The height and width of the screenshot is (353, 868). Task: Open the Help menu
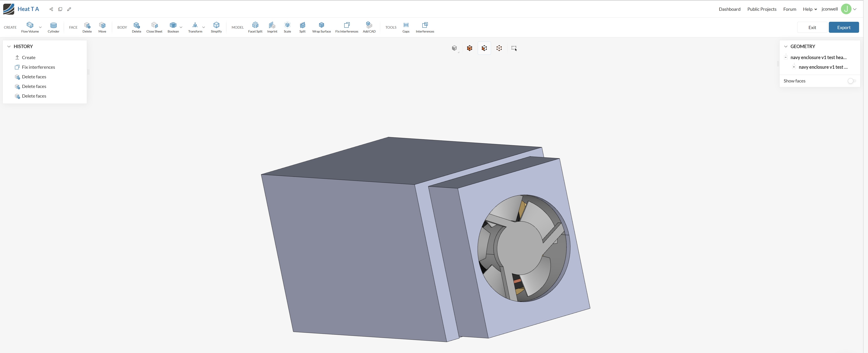pos(810,9)
